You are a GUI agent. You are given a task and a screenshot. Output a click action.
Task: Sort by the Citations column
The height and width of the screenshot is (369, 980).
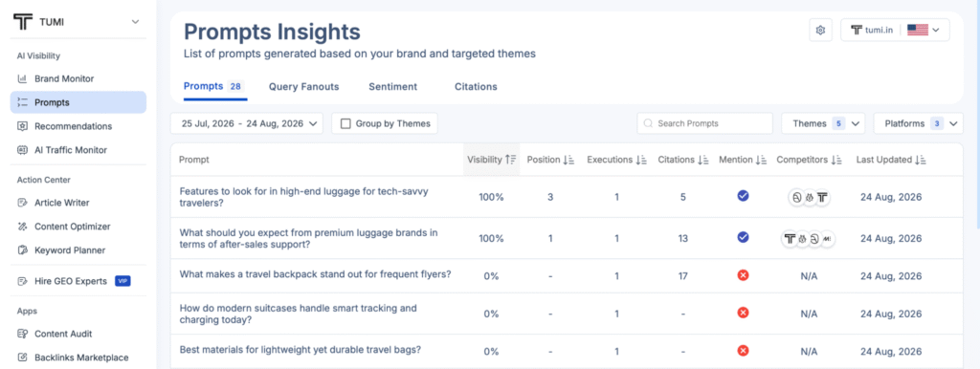(x=683, y=160)
